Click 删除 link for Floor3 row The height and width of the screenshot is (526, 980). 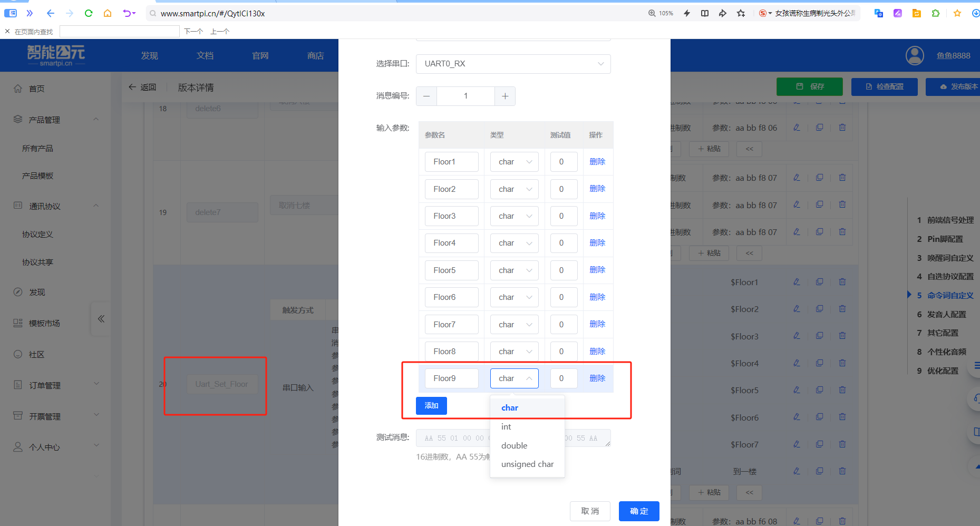pos(597,216)
